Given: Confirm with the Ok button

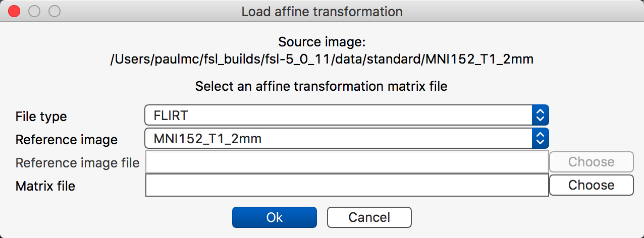Looking at the screenshot, I should coord(274,217).
